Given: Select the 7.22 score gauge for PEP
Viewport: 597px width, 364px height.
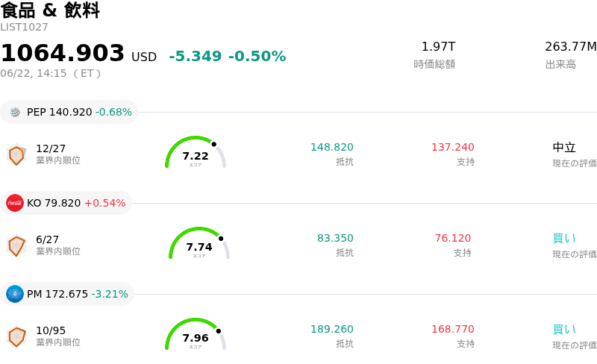Looking at the screenshot, I should pyautogui.click(x=196, y=152).
